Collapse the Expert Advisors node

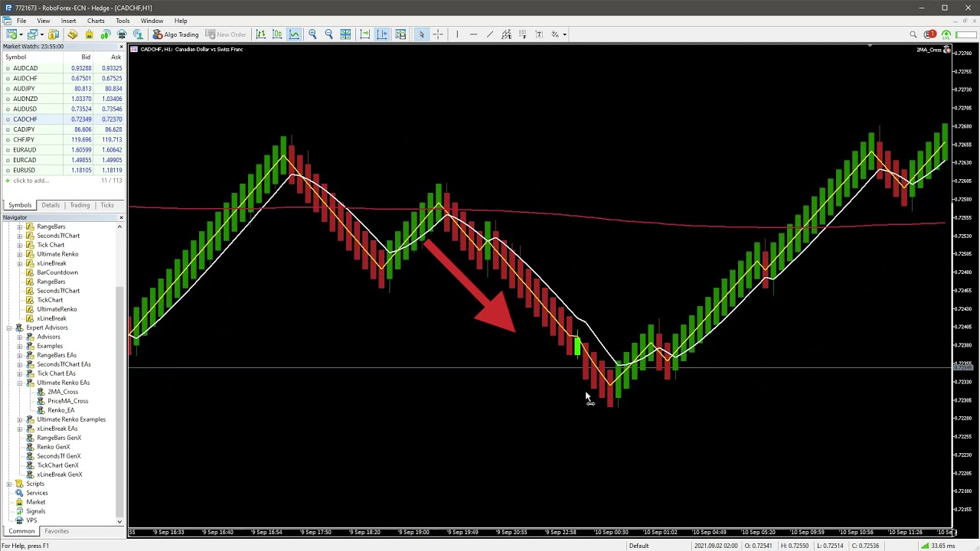[x=9, y=328]
